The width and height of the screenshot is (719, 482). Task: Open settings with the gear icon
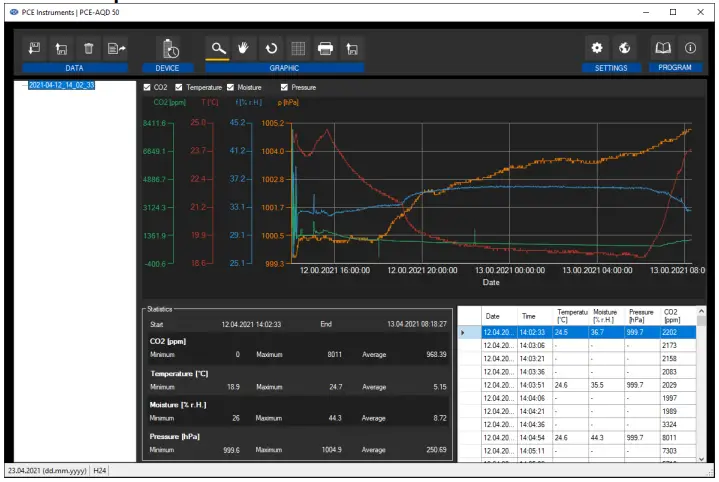point(597,48)
